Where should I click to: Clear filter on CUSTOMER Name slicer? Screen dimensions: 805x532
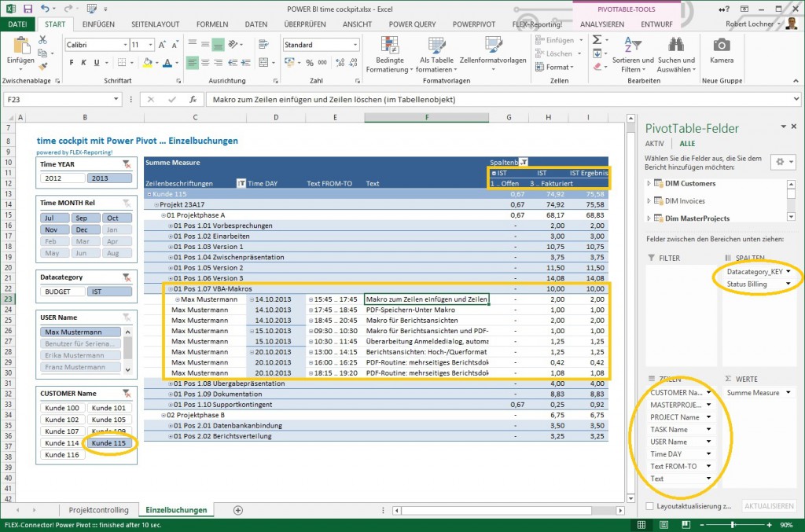coord(127,393)
